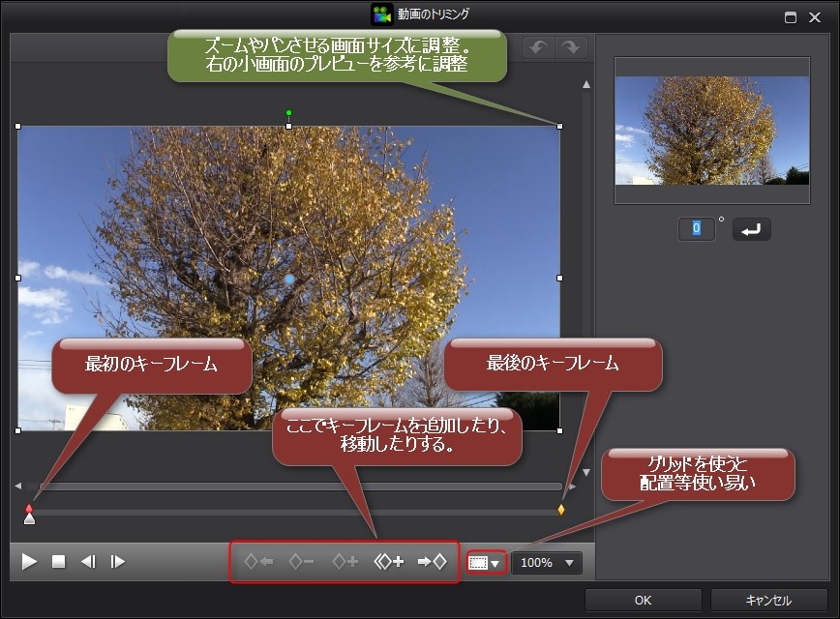Open the 100% zoom dropdown
The width and height of the screenshot is (840, 619).
(x=547, y=563)
